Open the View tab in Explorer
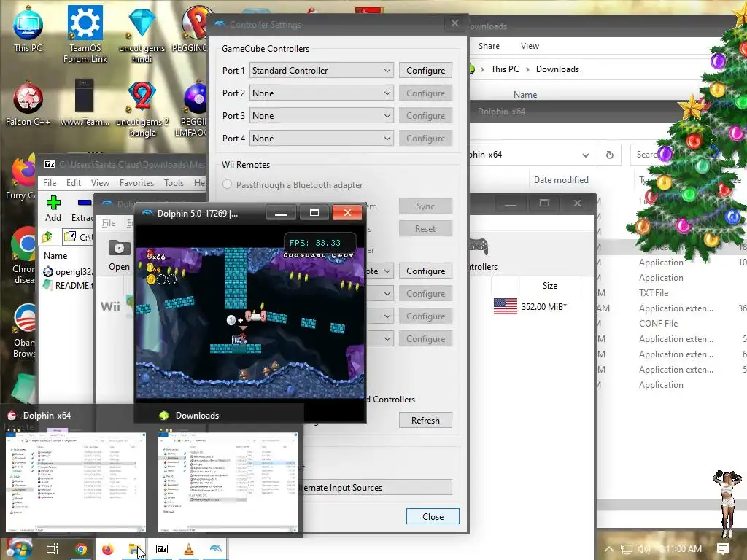 (x=530, y=46)
